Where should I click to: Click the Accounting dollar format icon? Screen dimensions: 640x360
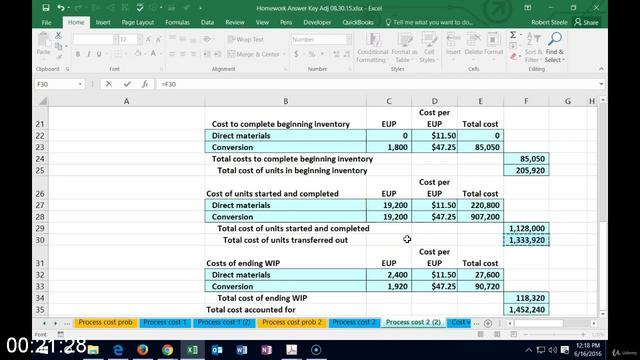coord(296,54)
